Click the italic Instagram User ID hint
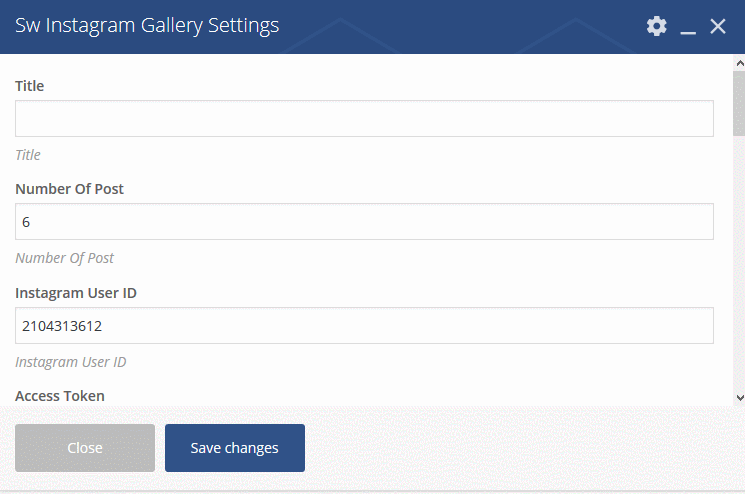 71,362
